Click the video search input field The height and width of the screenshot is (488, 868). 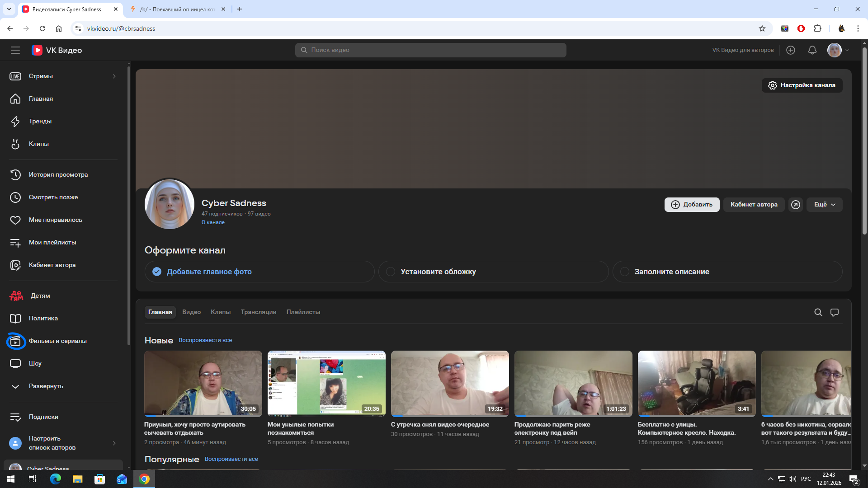[430, 50]
